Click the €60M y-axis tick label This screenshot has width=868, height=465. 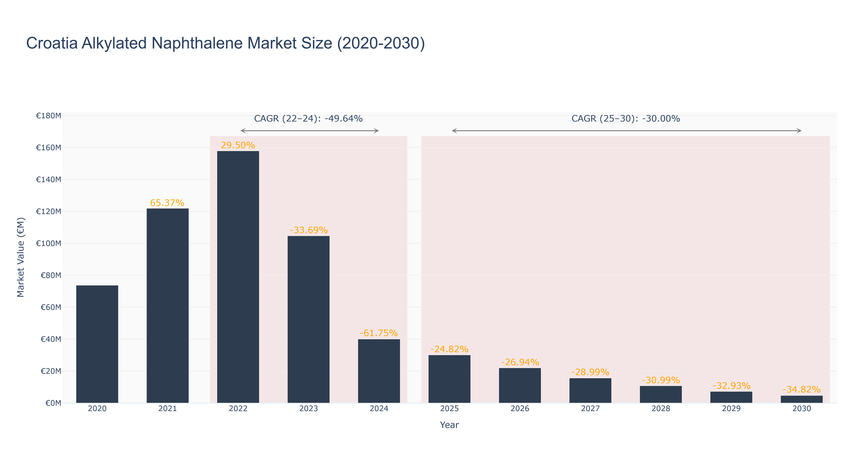coord(51,307)
